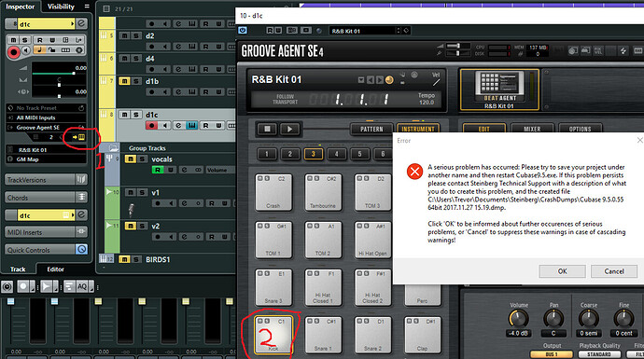Expand the Chords inspector section
Screen dimensions: 644x359
[46, 198]
